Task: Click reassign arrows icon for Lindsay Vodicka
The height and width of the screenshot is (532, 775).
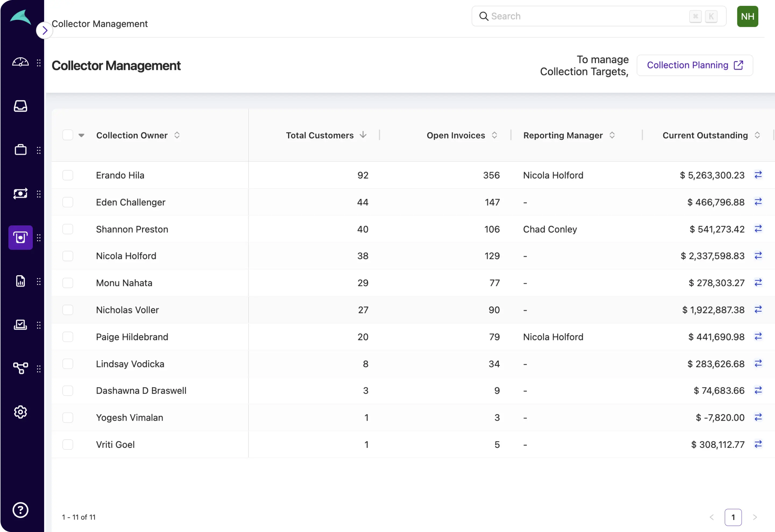Action: click(x=758, y=364)
